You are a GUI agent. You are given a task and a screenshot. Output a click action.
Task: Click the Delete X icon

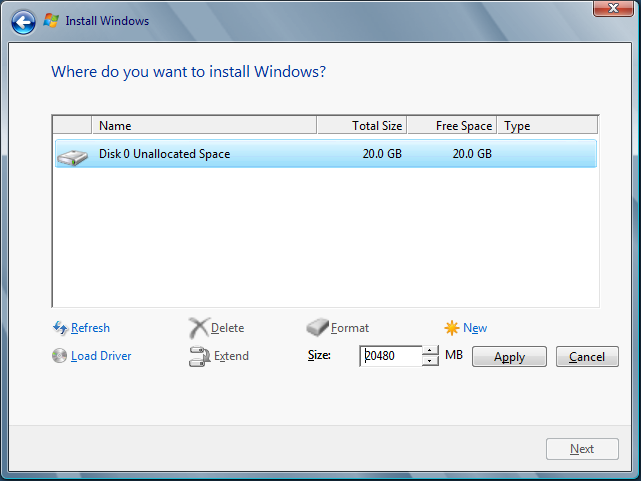(199, 328)
